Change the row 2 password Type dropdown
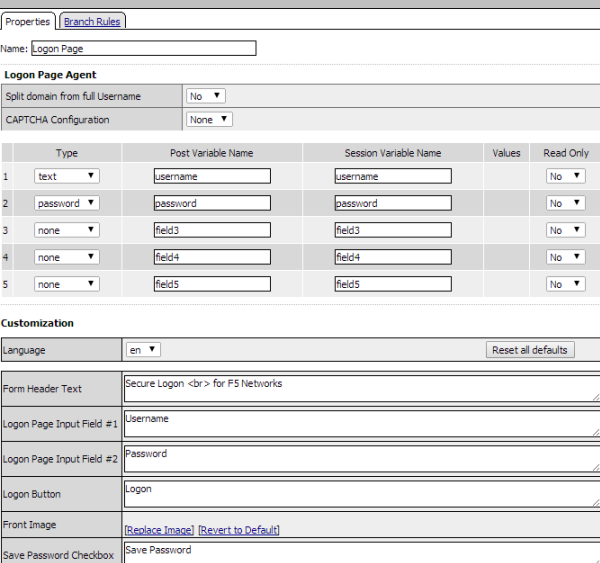The width and height of the screenshot is (600, 563). 67,203
